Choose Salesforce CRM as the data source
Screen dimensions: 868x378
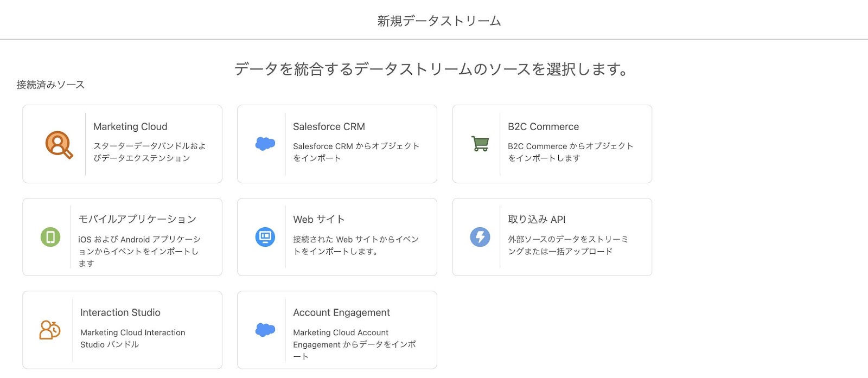(336, 144)
